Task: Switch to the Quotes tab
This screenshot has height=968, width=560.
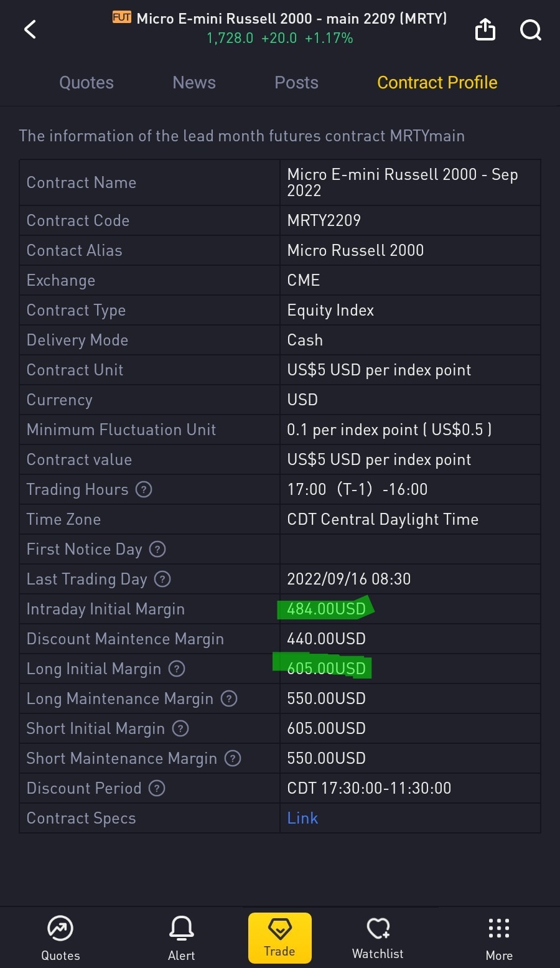Action: click(x=86, y=83)
